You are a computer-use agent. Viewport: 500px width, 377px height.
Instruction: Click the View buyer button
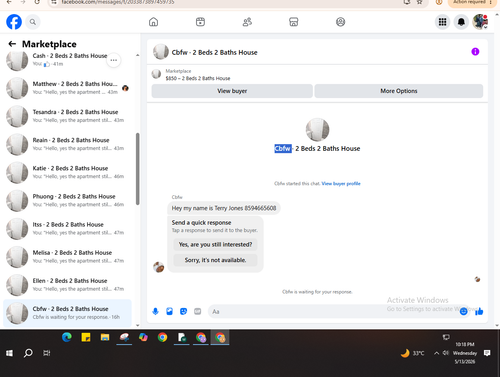232,91
